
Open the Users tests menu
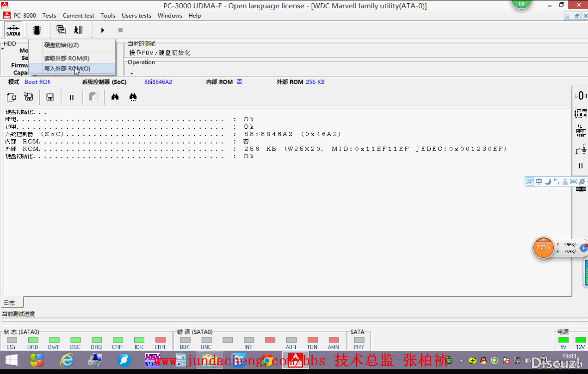(136, 15)
